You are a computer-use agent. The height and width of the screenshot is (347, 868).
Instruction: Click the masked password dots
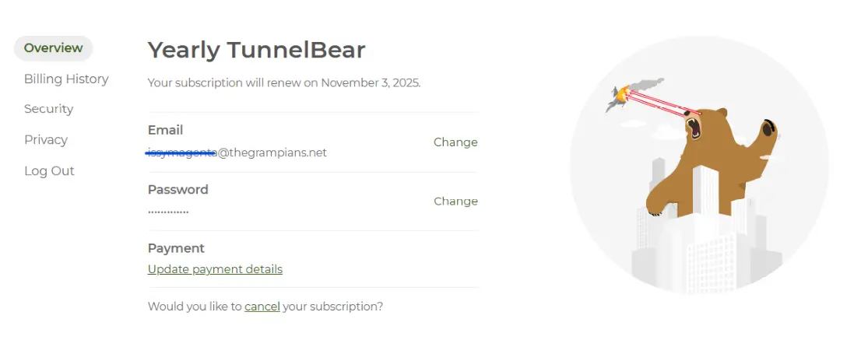click(167, 212)
